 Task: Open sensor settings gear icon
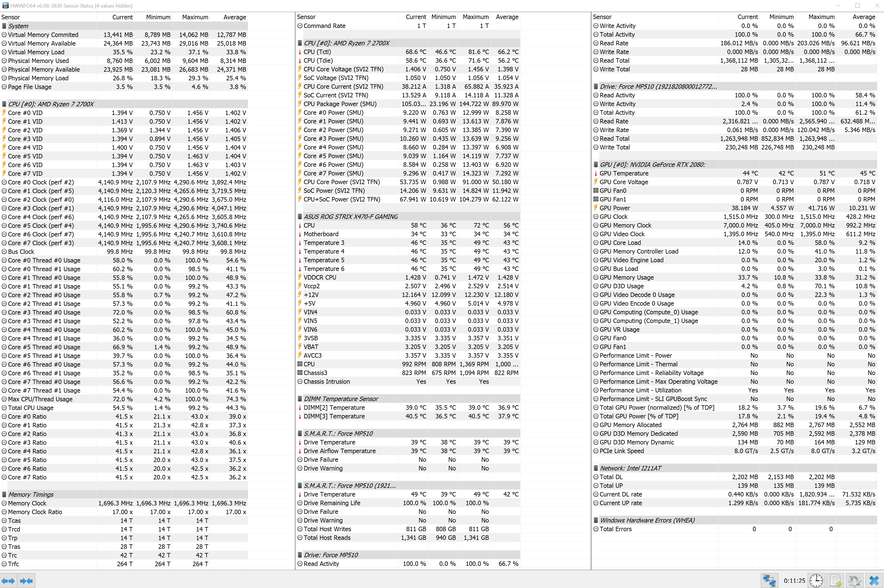tap(854, 581)
